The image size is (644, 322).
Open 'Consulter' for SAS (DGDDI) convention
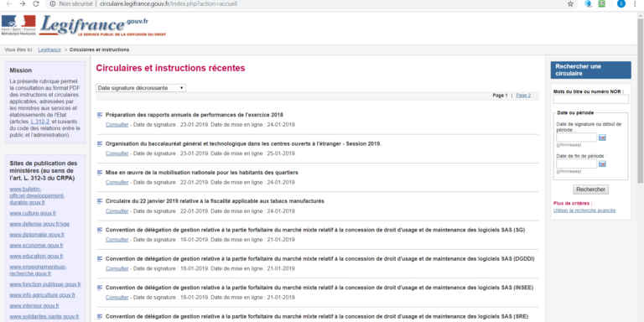coord(117,268)
